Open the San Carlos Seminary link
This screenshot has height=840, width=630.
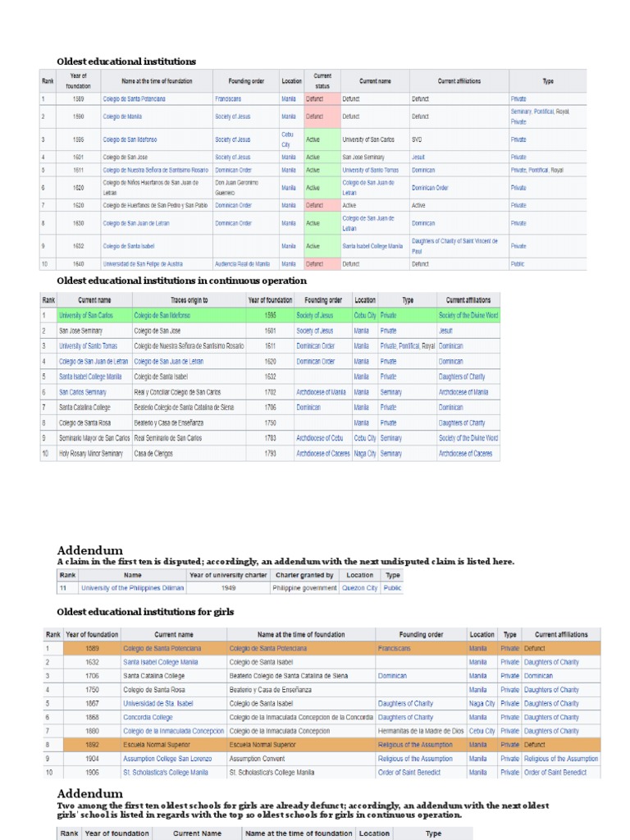tap(83, 392)
